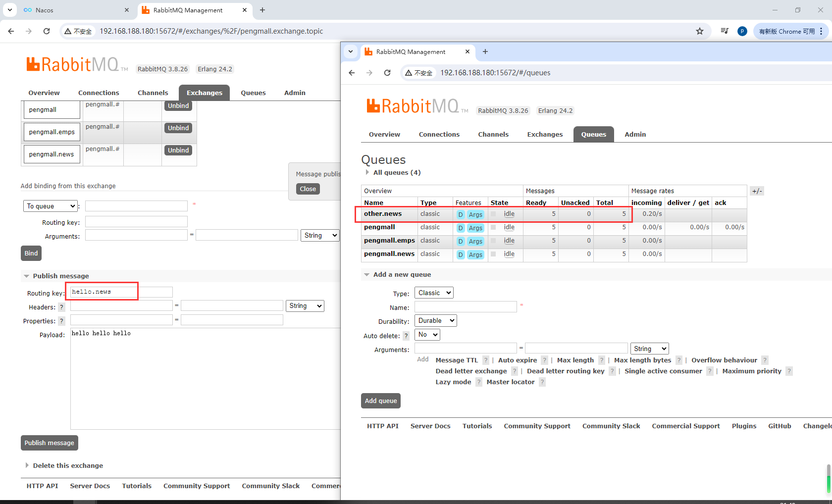832x504 pixels.
Task: Reload page in left Chrome window
Action: (x=47, y=31)
